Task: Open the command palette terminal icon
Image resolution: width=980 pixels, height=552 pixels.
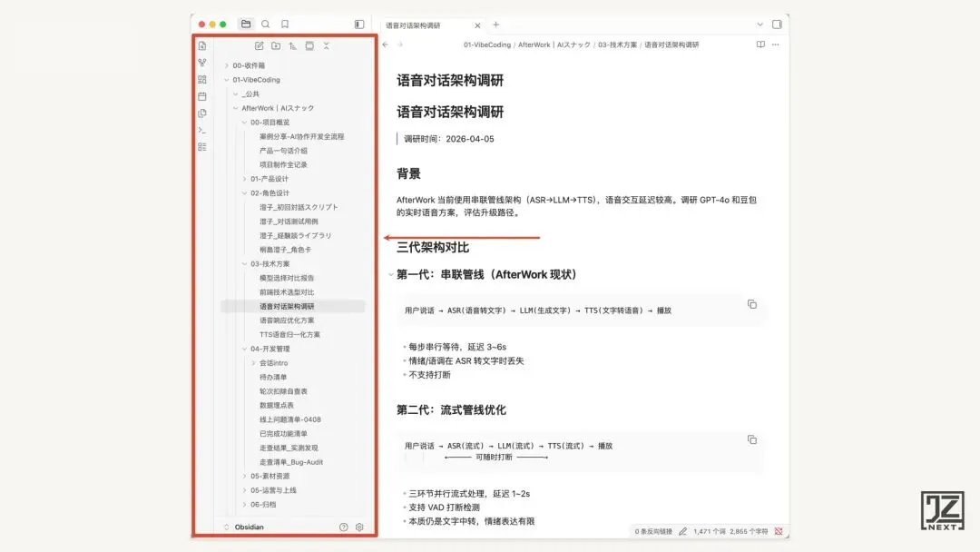Action: pyautogui.click(x=201, y=130)
